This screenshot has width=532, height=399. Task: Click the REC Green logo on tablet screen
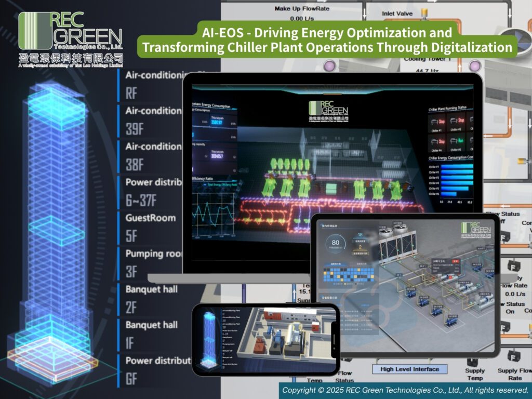(x=476, y=230)
